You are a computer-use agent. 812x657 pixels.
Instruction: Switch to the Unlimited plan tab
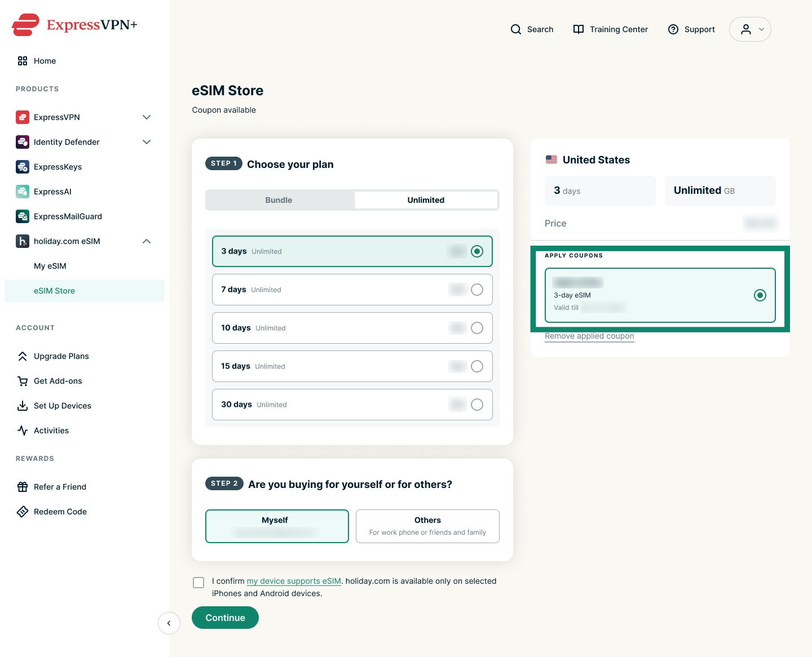pos(426,200)
